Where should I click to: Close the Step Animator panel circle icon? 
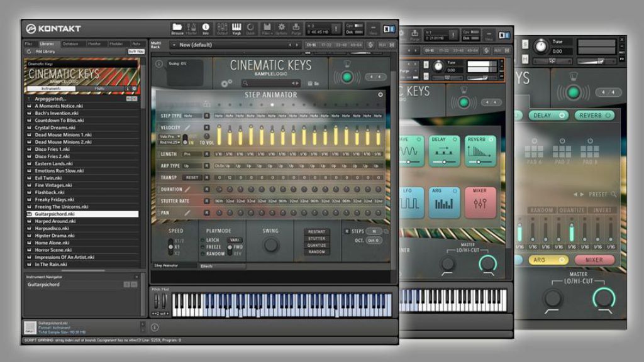click(380, 94)
